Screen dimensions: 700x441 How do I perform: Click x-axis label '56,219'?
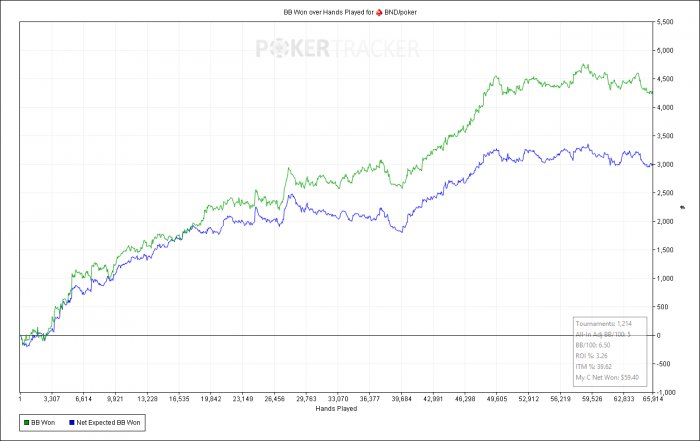560,398
